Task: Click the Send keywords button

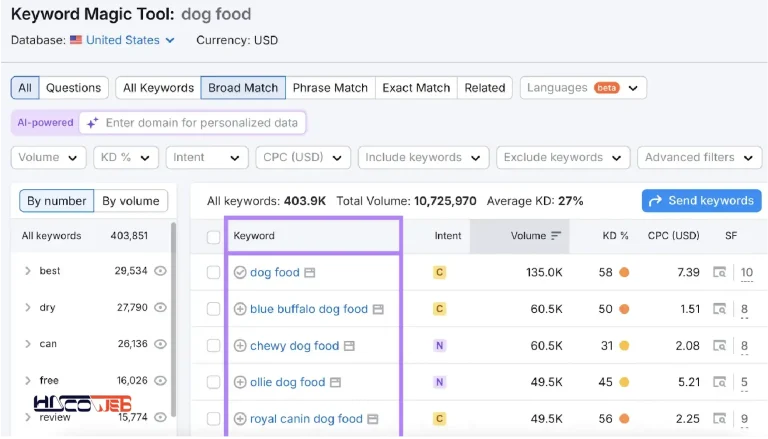Action: tap(701, 201)
